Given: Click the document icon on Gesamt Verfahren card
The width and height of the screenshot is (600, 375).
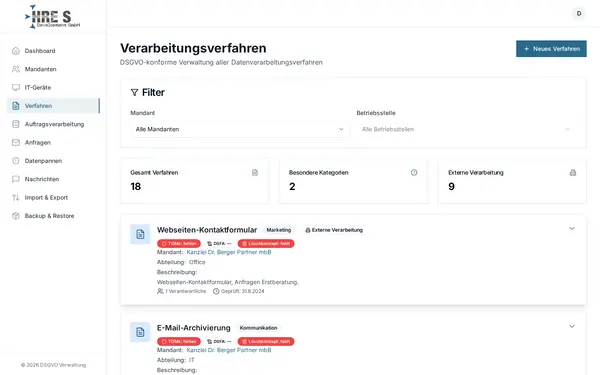Looking at the screenshot, I should coord(255,173).
